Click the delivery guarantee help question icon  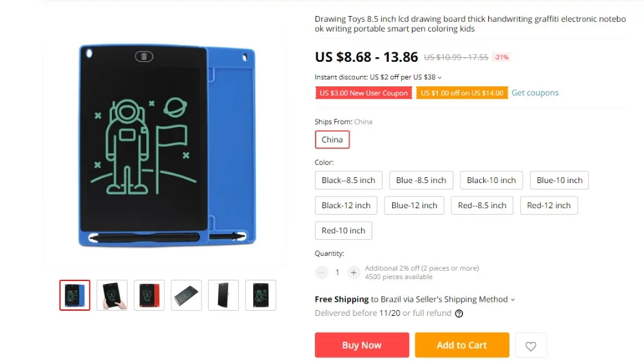[x=459, y=314]
